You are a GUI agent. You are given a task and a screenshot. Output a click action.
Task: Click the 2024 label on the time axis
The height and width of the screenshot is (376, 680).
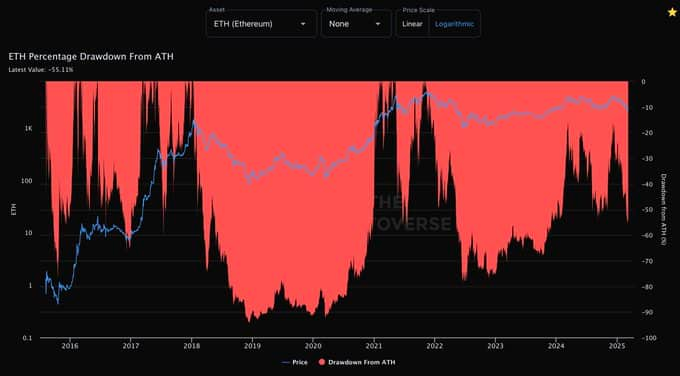556,346
